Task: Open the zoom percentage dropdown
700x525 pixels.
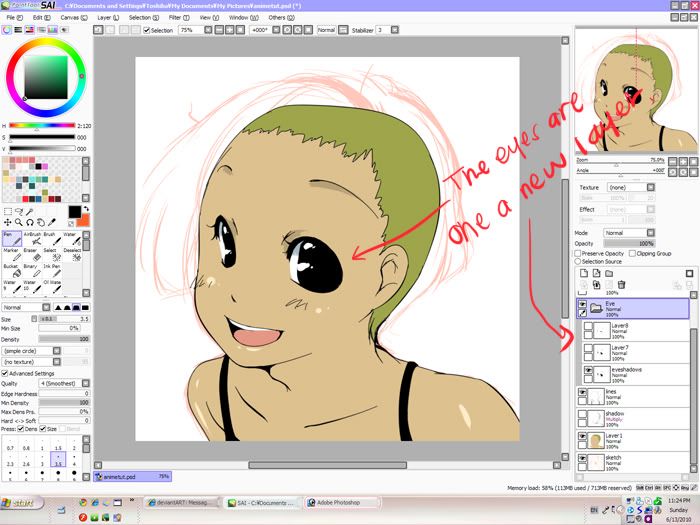Action: [x=208, y=30]
